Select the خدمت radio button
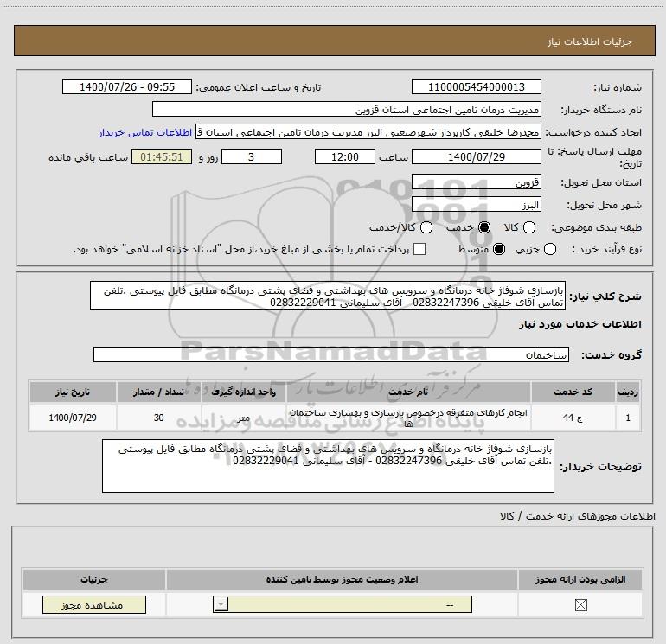 [x=483, y=227]
